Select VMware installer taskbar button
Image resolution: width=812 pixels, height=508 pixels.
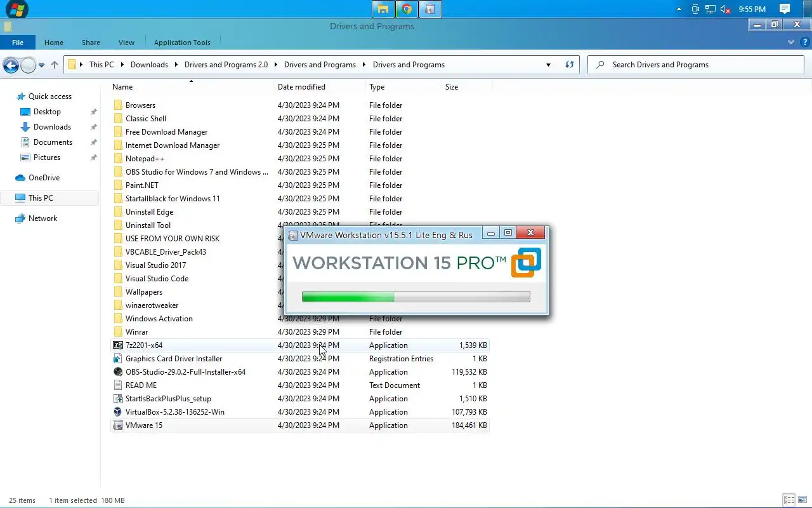(430, 9)
